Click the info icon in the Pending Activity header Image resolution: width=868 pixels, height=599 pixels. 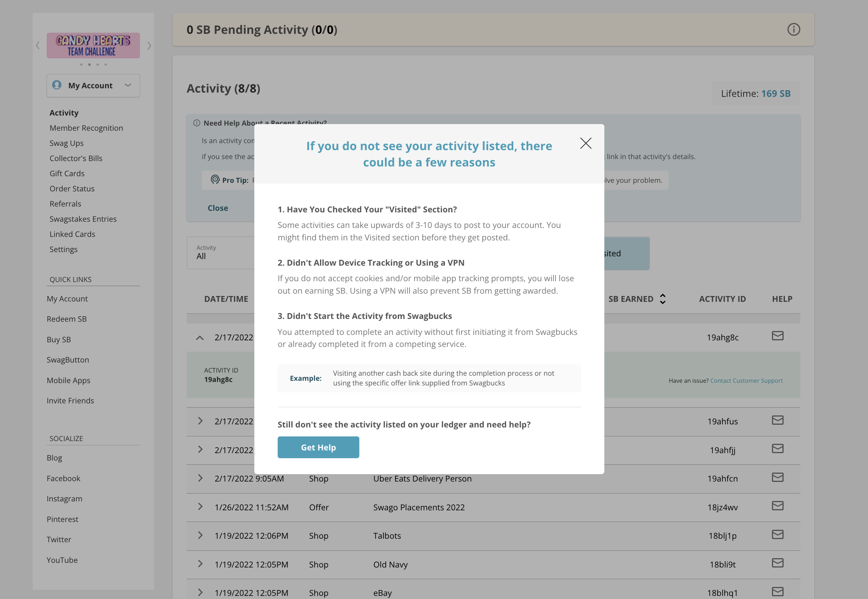pyautogui.click(x=794, y=29)
